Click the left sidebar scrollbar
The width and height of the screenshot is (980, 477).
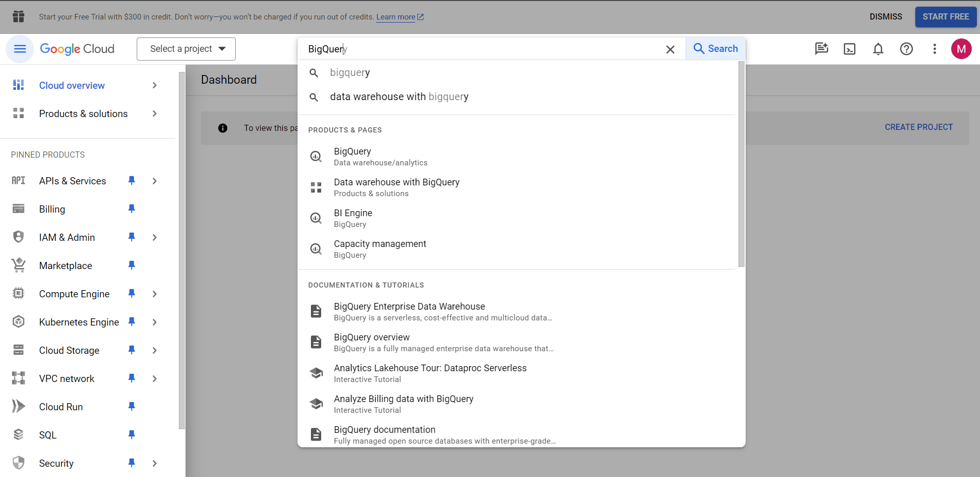(x=182, y=250)
